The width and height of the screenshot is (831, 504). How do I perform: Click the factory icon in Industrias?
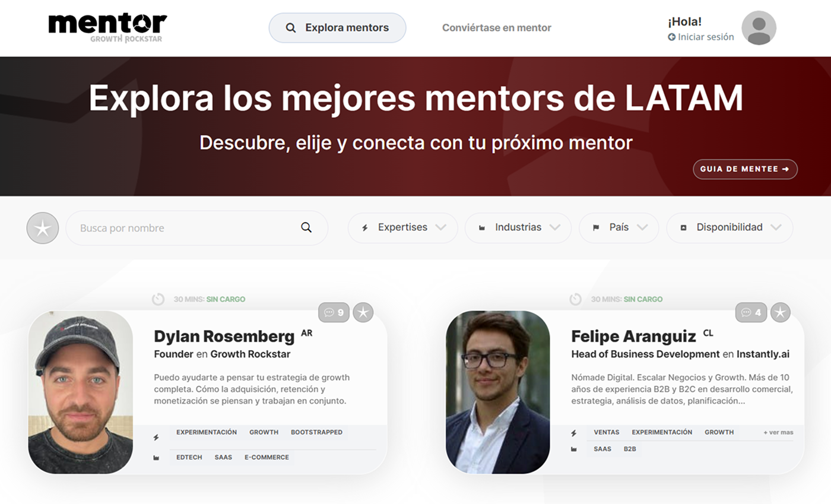click(x=482, y=228)
